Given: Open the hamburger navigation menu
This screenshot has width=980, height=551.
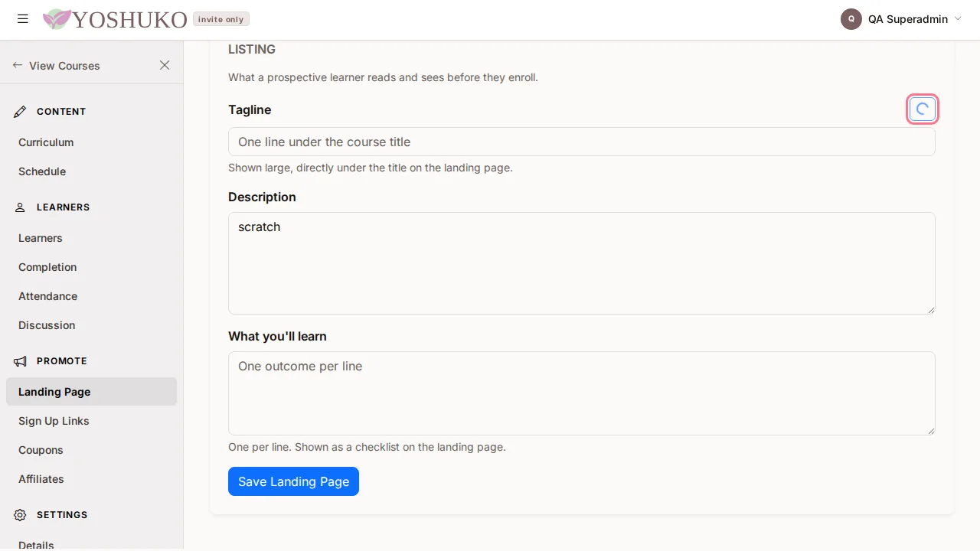Looking at the screenshot, I should [x=23, y=19].
